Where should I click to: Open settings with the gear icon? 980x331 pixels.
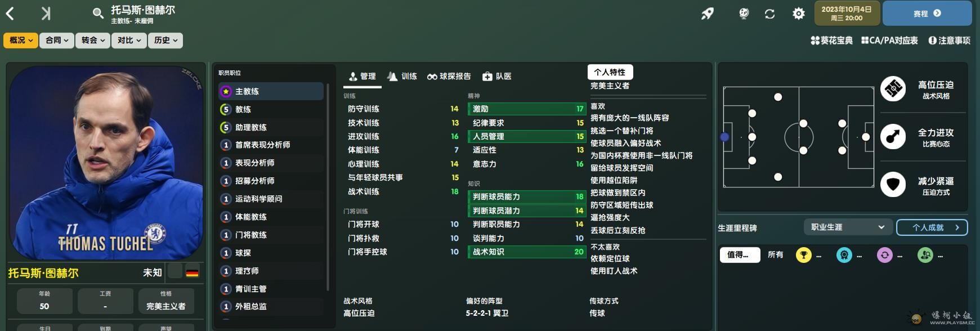pyautogui.click(x=799, y=14)
